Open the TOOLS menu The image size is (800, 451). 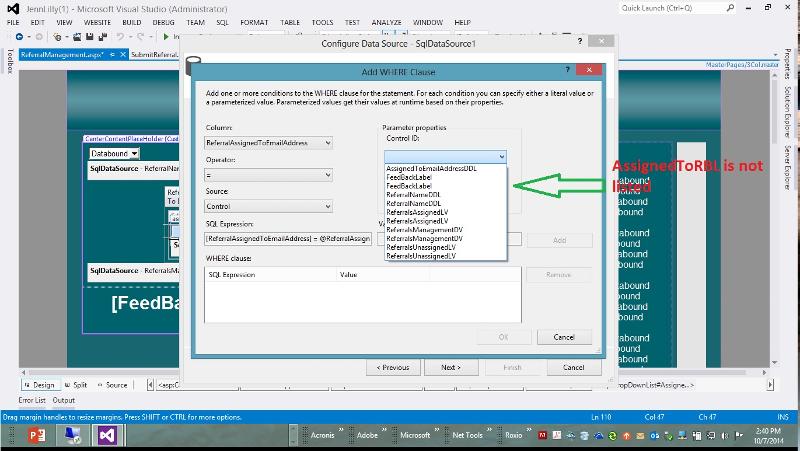(322, 22)
